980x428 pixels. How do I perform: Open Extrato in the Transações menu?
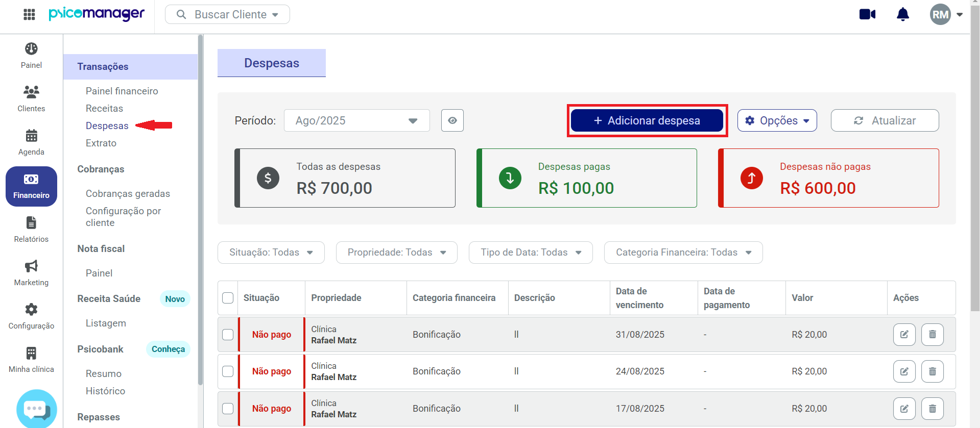coord(101,143)
